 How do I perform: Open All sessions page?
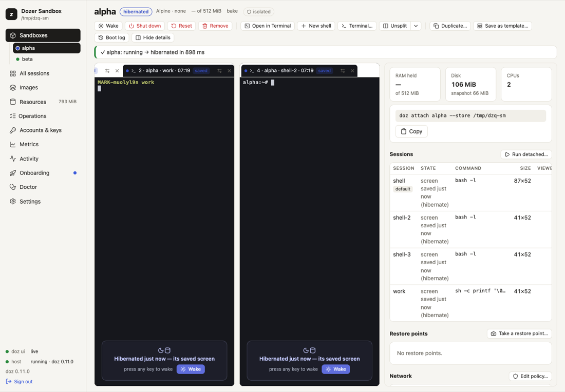coord(43,73)
